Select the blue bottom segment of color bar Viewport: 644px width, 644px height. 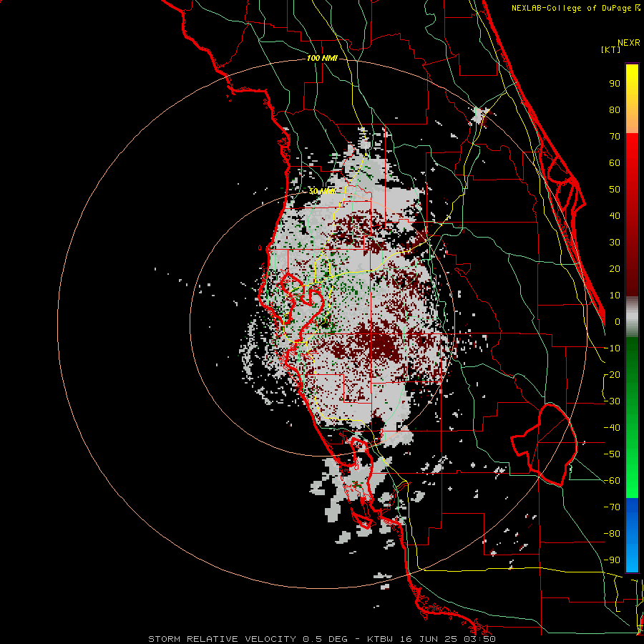(x=632, y=535)
